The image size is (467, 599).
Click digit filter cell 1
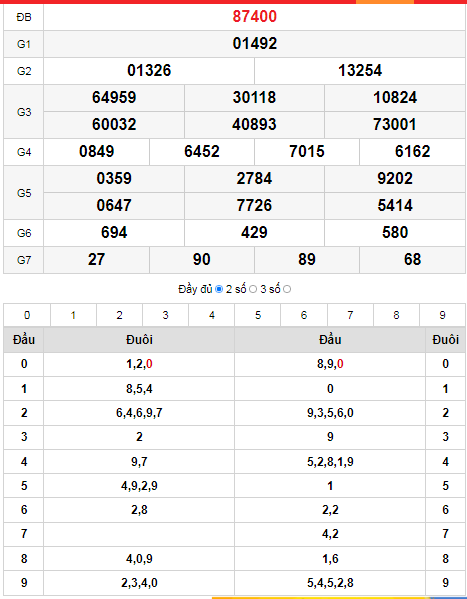(x=73, y=315)
